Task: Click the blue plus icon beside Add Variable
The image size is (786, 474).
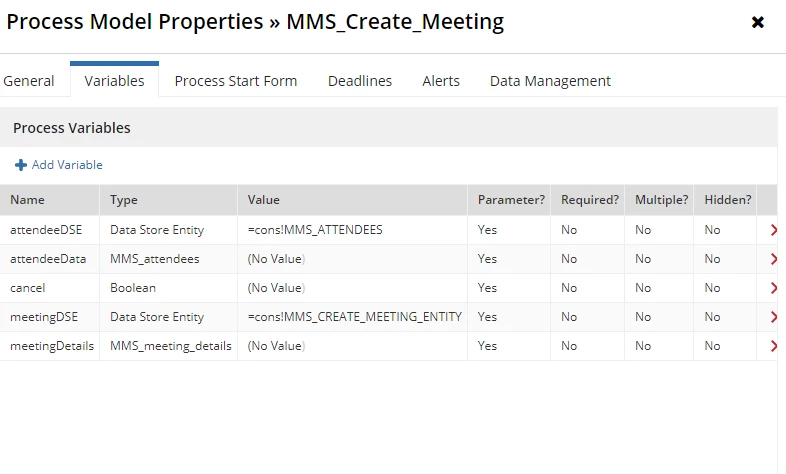Action: pyautogui.click(x=21, y=165)
